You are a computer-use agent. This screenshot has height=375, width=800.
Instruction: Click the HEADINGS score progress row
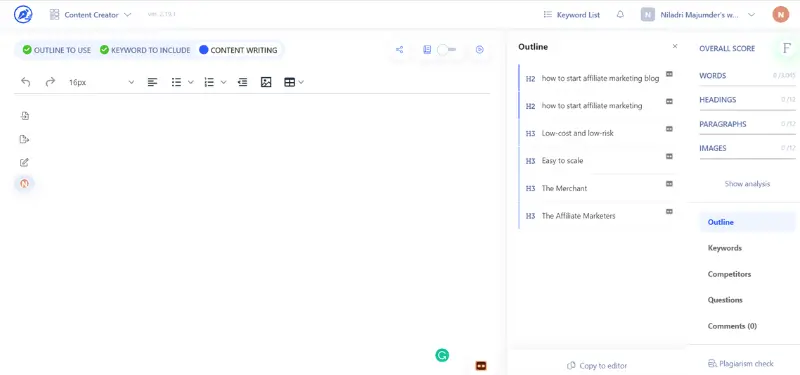coord(747,102)
